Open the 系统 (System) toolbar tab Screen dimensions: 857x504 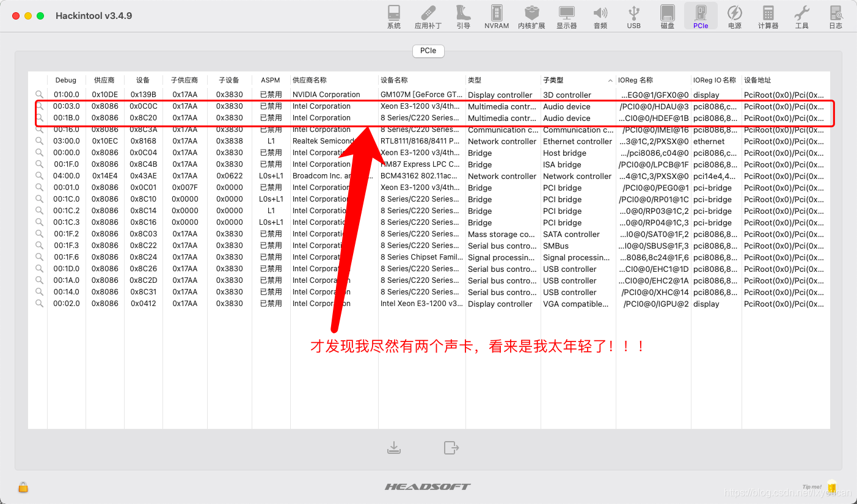(394, 17)
